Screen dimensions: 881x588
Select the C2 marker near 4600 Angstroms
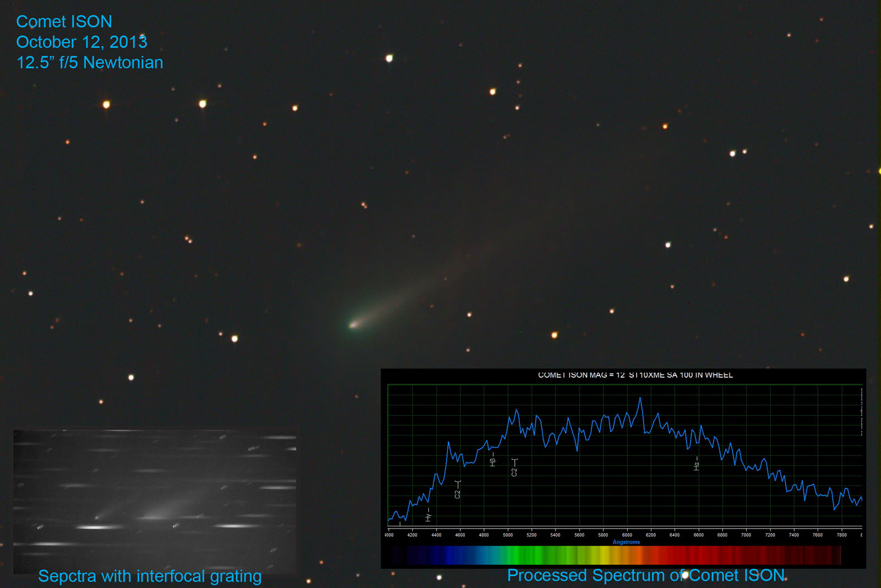click(x=458, y=489)
